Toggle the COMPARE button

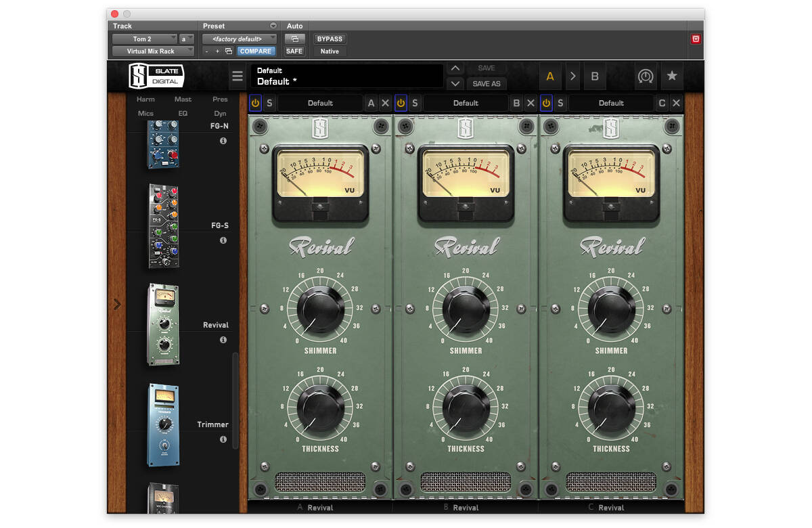[x=255, y=51]
